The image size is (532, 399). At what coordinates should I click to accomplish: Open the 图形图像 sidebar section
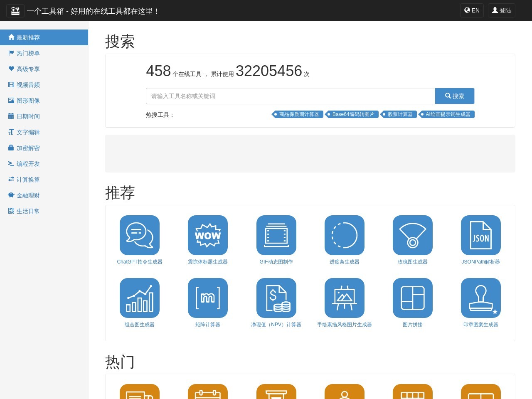point(28,101)
